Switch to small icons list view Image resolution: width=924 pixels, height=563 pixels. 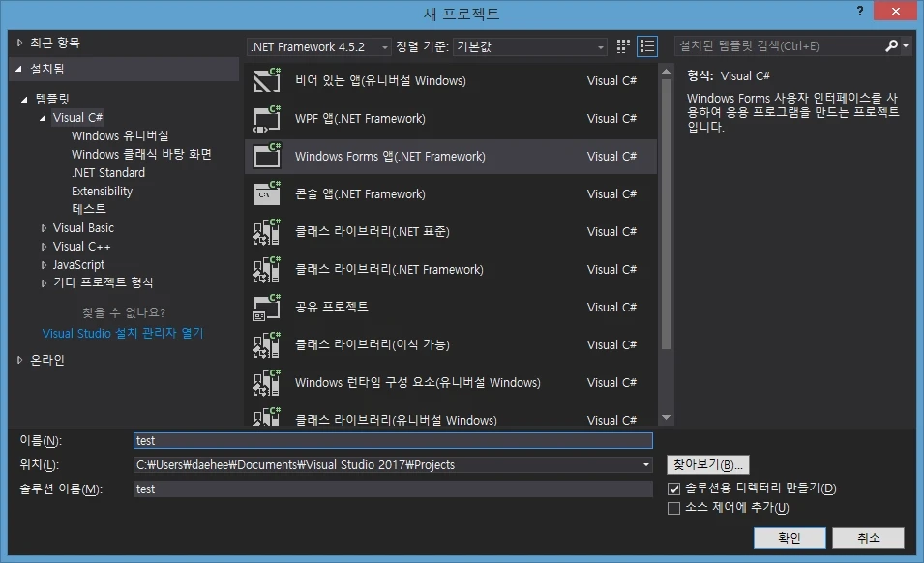[647, 46]
